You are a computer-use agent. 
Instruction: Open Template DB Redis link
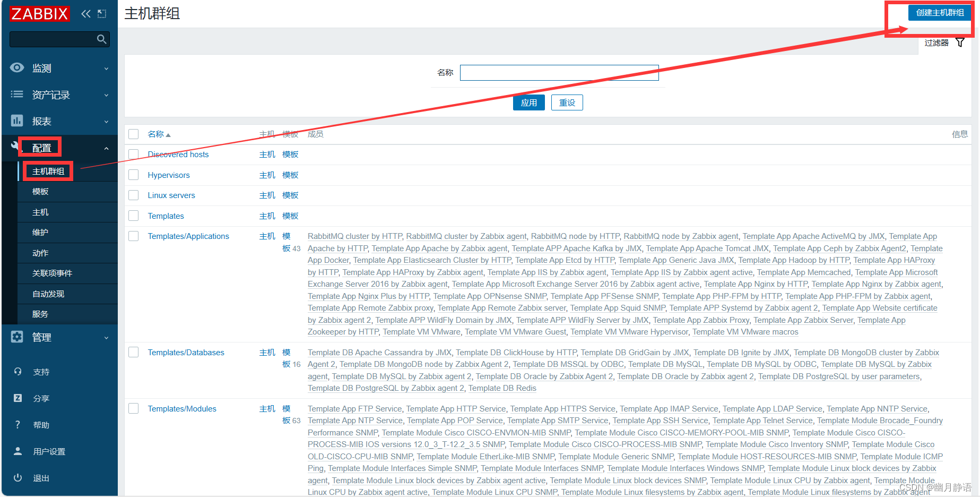[502, 388]
